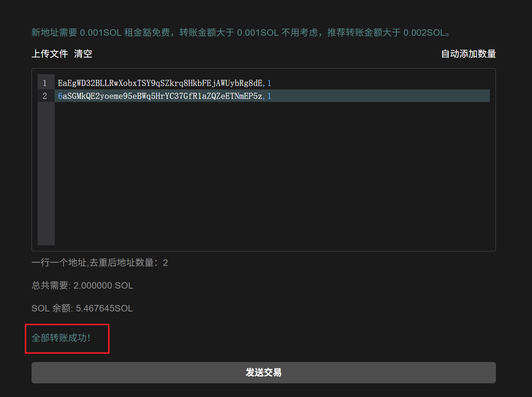The image size is (532, 397).
Task: Select line number 1 in the gutter
Action: [45, 83]
